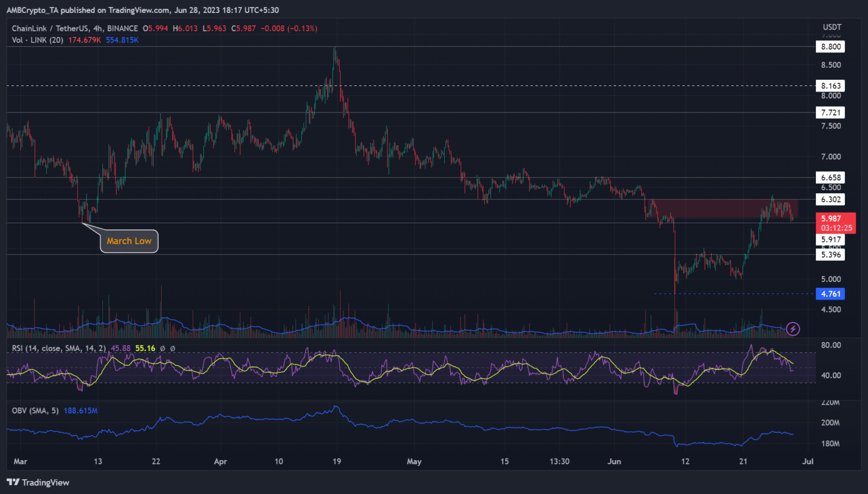Click the Jun label on the time axis
Image resolution: width=868 pixels, height=494 pixels.
614,461
